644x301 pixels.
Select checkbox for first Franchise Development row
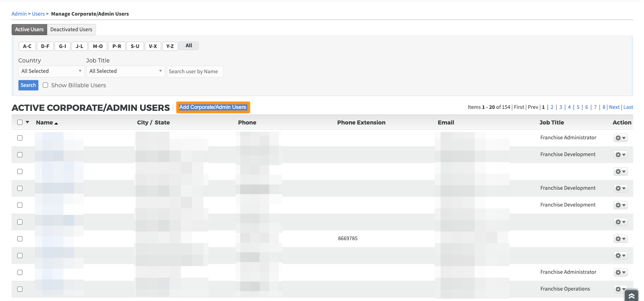point(20,155)
